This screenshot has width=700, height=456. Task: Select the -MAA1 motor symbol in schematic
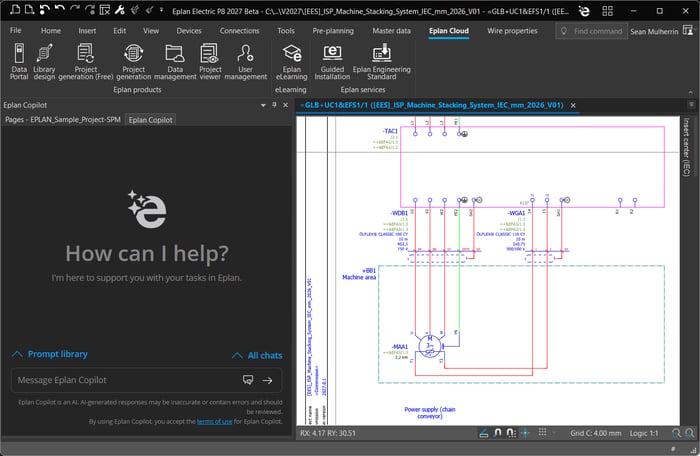coord(430,347)
